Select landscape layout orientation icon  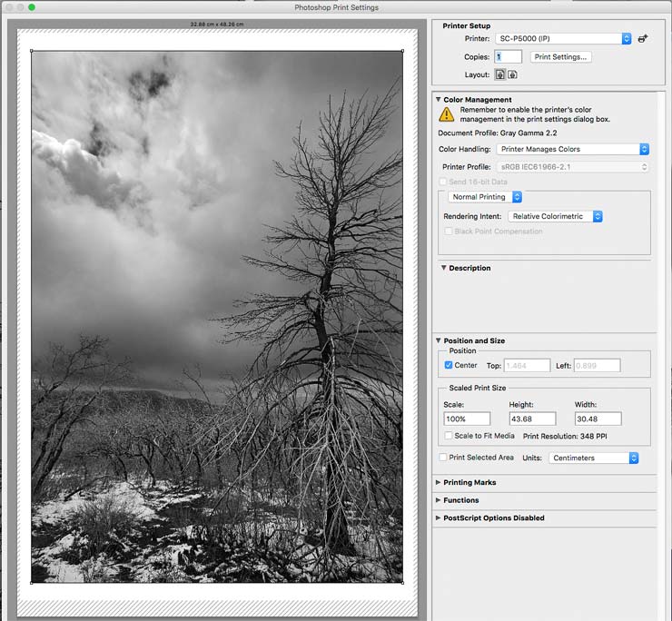tap(512, 74)
